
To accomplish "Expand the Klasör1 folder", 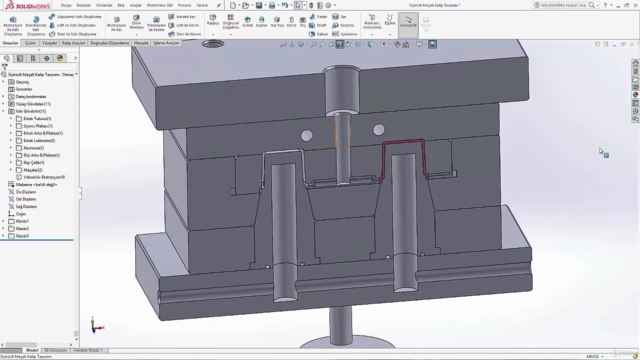I will point(4,221).
